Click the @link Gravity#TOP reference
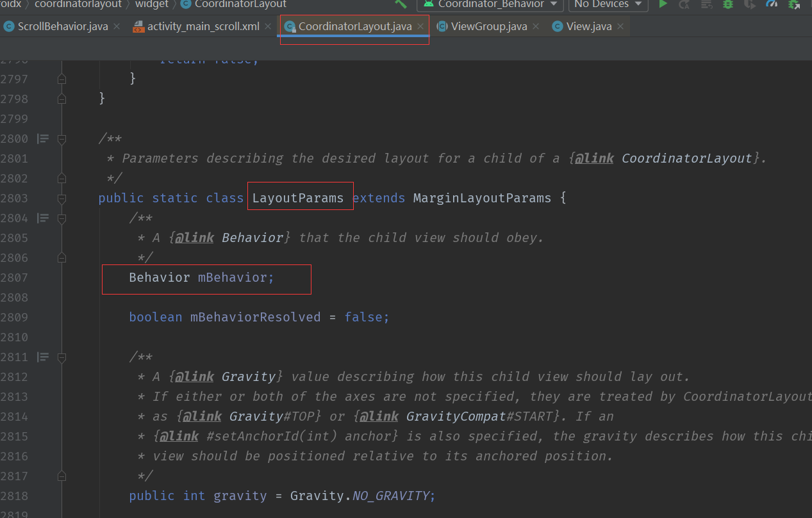This screenshot has height=518, width=812. point(249,416)
